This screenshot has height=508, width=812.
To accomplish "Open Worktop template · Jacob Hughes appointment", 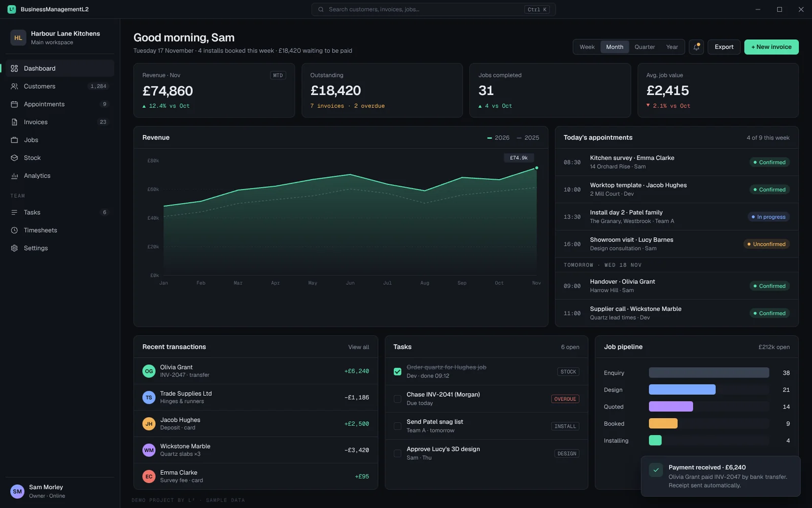I will 676,189.
